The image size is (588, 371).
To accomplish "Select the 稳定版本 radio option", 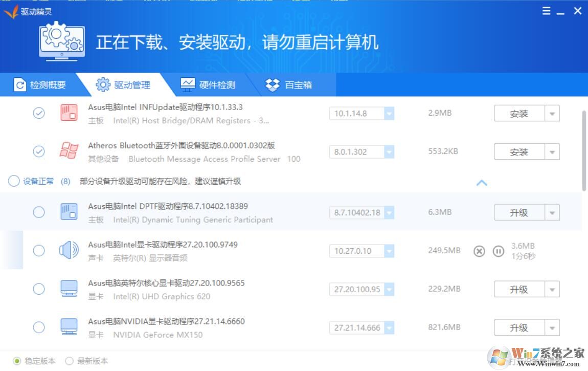I will (17, 361).
